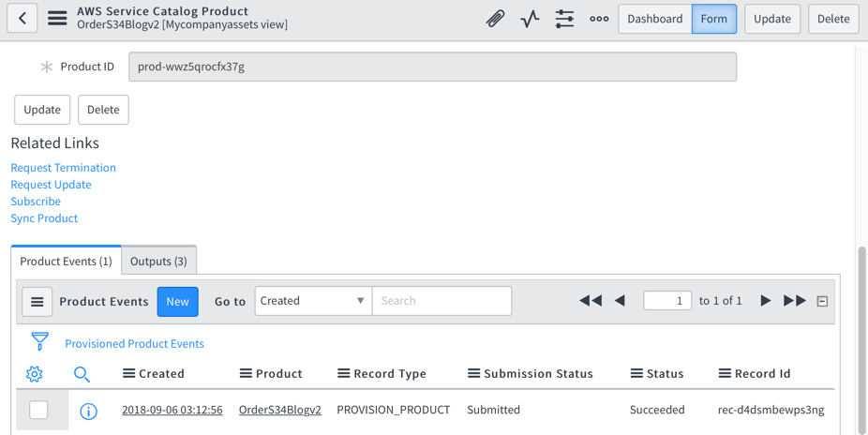Select checkbox for the OrderS34Blogv2 event row

coord(38,410)
